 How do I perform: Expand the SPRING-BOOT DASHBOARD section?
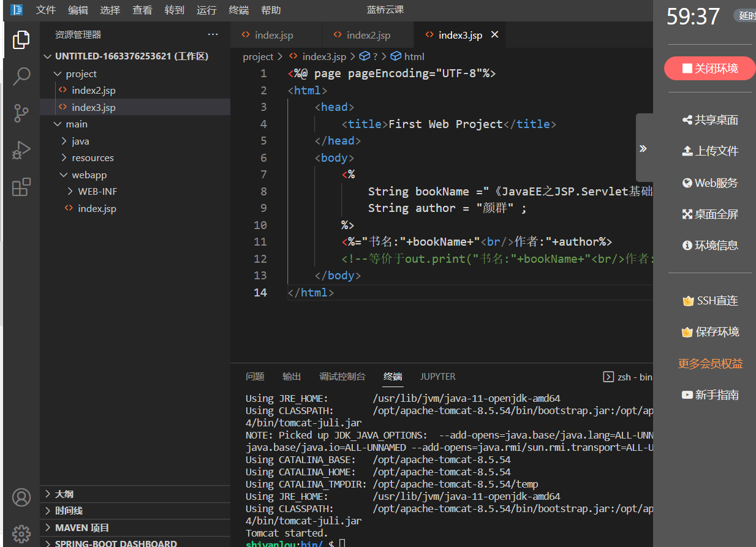(x=135, y=543)
